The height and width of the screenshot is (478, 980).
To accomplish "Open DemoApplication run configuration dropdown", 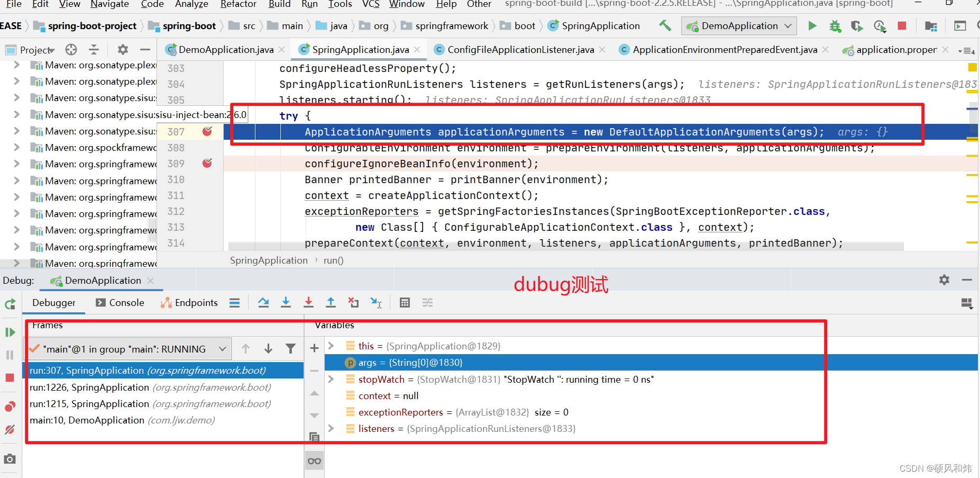I will tap(739, 25).
